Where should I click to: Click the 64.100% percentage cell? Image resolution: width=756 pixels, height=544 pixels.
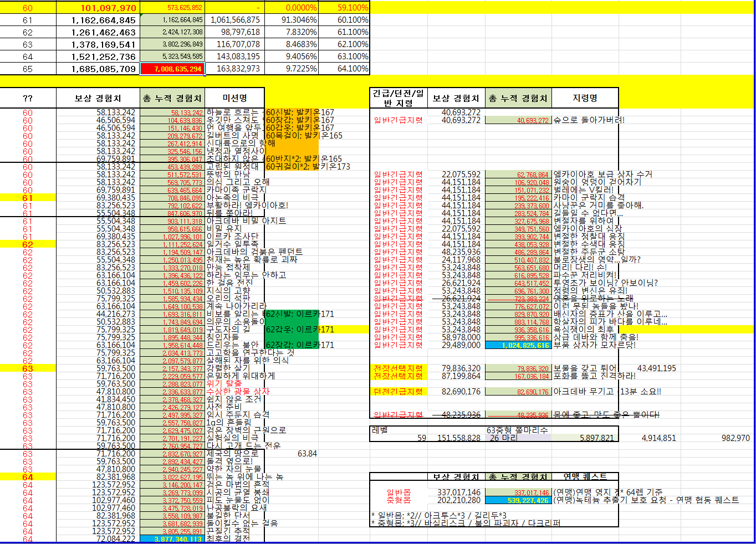click(353, 69)
